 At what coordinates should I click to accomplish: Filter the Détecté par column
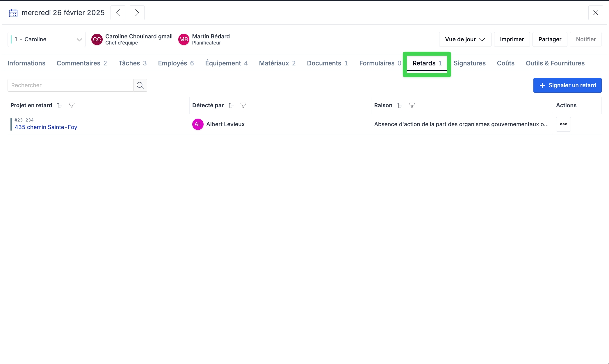243,106
